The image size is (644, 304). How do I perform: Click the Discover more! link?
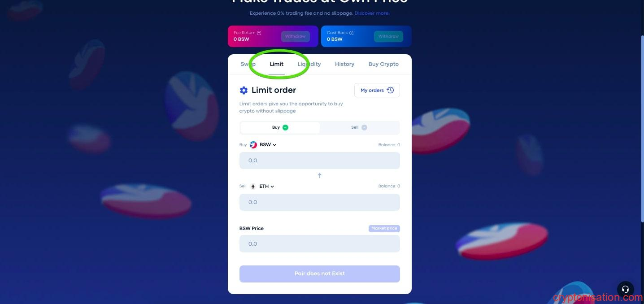click(x=372, y=13)
